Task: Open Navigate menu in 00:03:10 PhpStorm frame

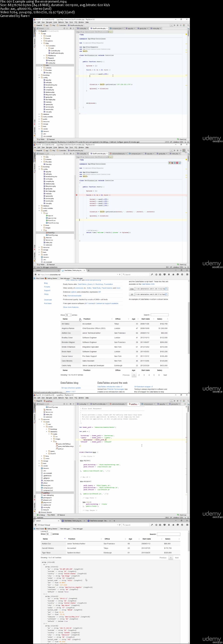Action: tap(49, 22)
